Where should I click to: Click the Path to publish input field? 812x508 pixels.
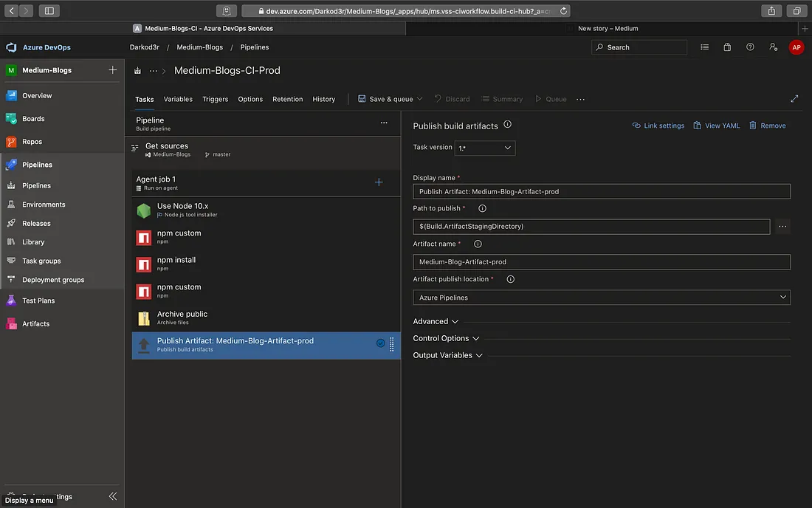(591, 226)
